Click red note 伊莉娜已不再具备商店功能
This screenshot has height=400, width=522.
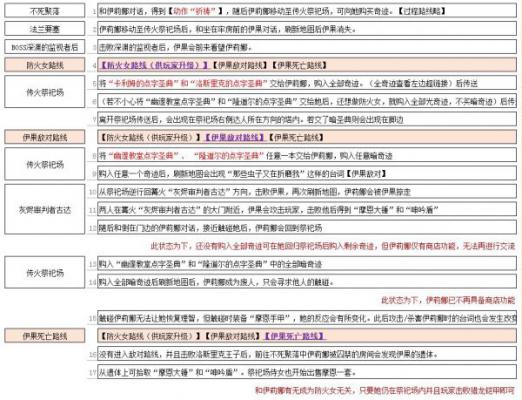coord(448,300)
